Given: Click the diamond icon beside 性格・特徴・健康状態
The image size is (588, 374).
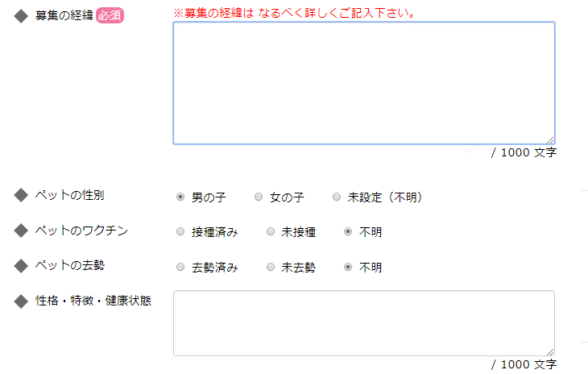Looking at the screenshot, I should [x=21, y=302].
